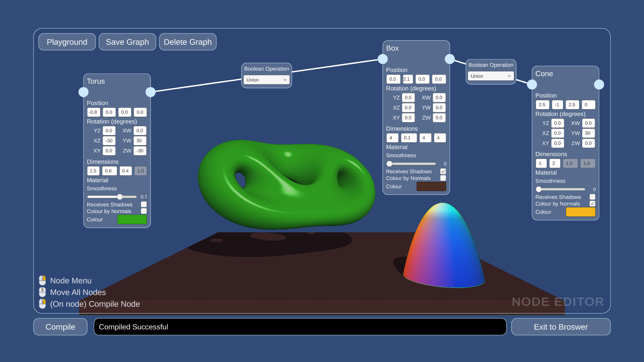Viewport: 644px width, 362px height.
Task: Click the Box node's right connection port
Action: coord(450,59)
